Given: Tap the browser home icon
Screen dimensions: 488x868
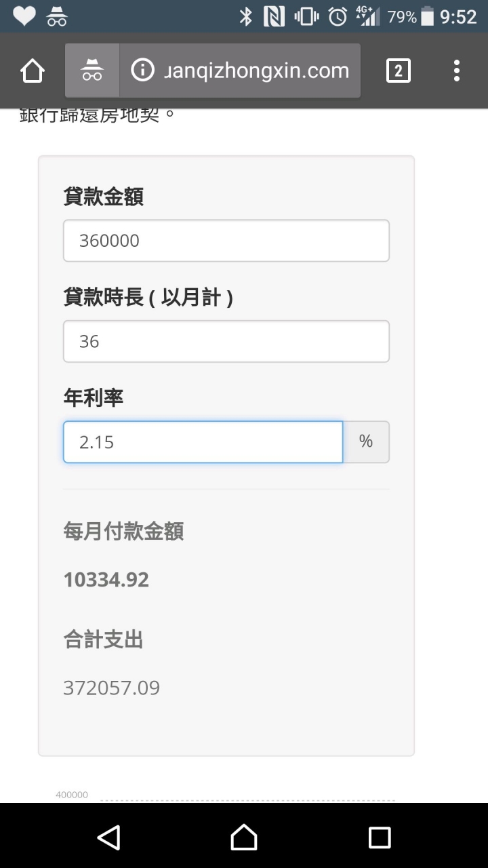Looking at the screenshot, I should (x=33, y=71).
